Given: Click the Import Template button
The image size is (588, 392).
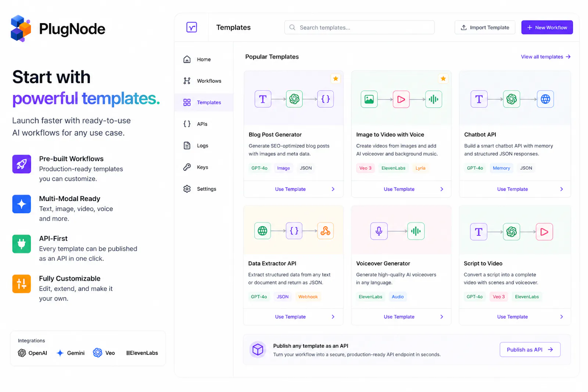Looking at the screenshot, I should pos(485,28).
